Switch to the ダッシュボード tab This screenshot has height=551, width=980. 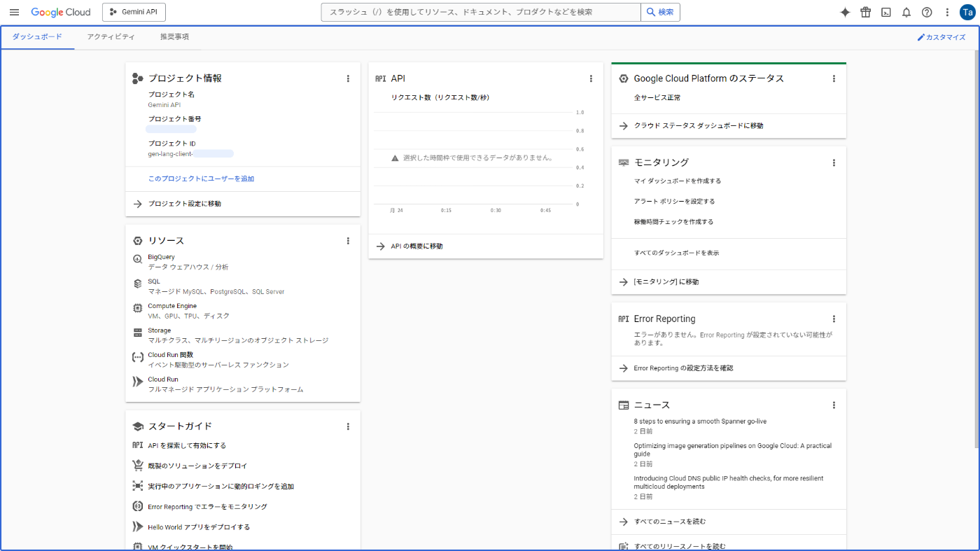coord(37,36)
